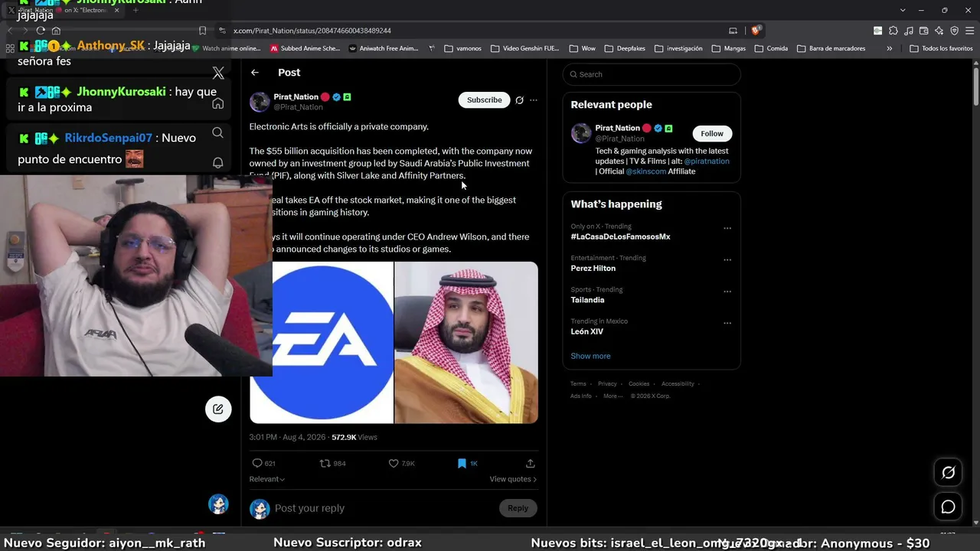Viewport: 980px width, 551px height.
Task: Click the screen cast icon in address bar
Action: 733,31
